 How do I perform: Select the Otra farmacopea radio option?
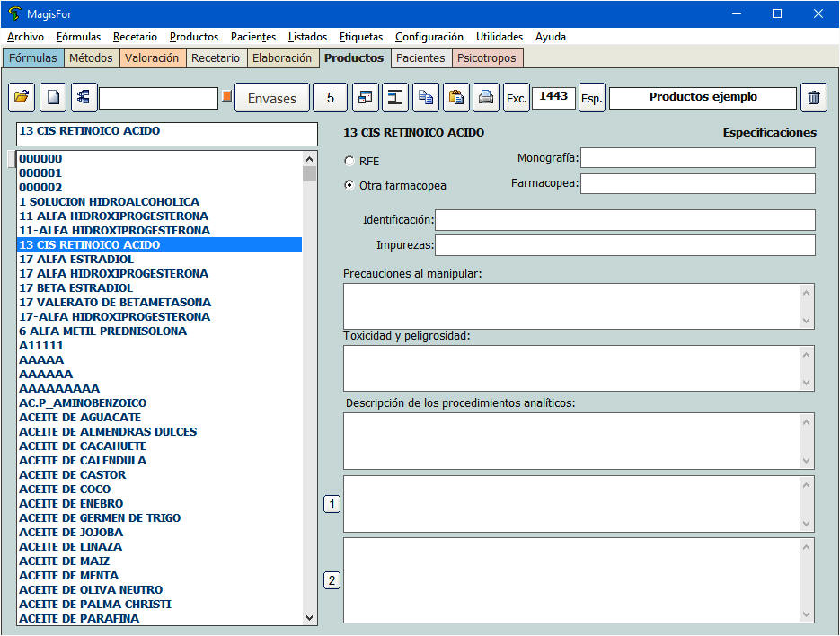pyautogui.click(x=349, y=185)
